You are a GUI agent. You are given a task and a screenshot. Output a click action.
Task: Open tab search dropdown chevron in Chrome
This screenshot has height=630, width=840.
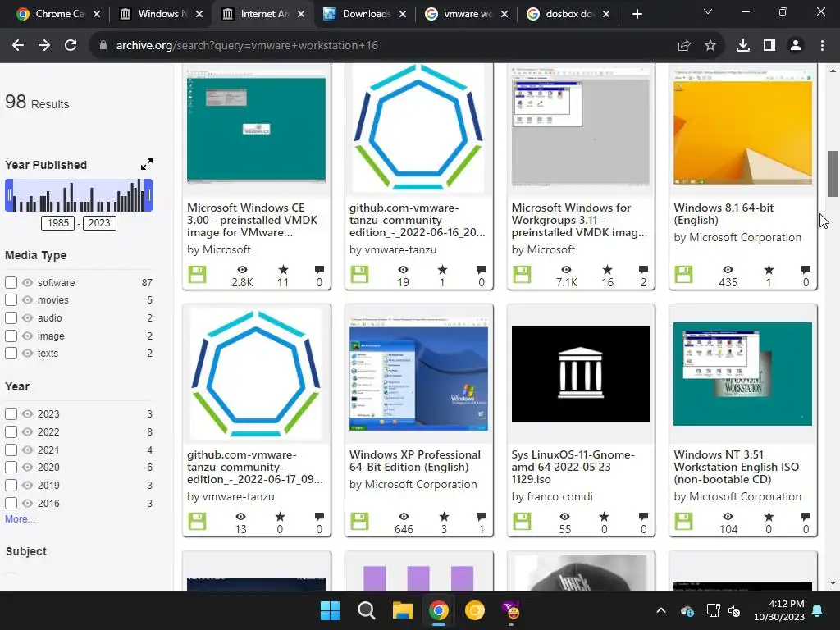(708, 11)
